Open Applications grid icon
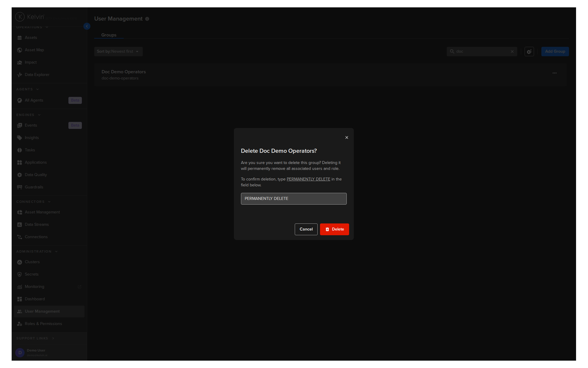The image size is (588, 368). [20, 163]
